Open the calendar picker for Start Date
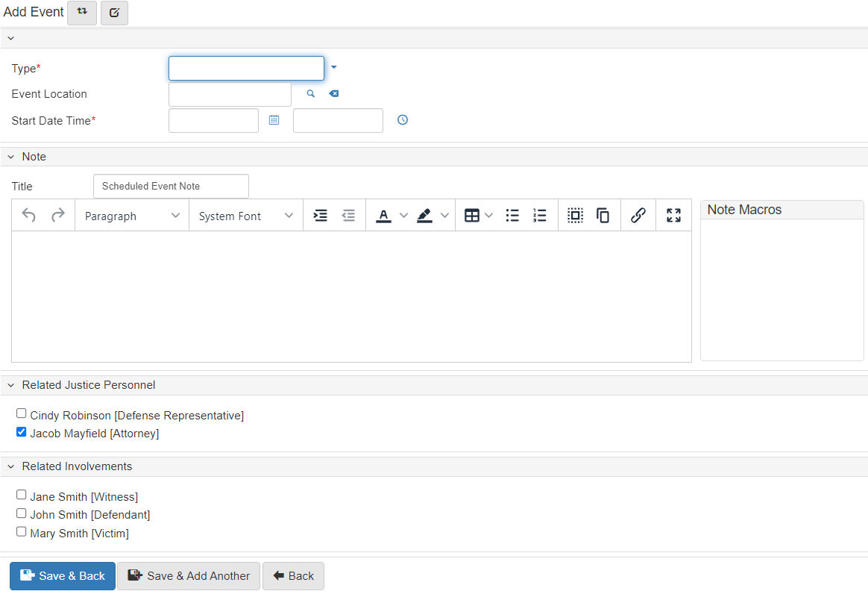This screenshot has height=597, width=868. 274,120
